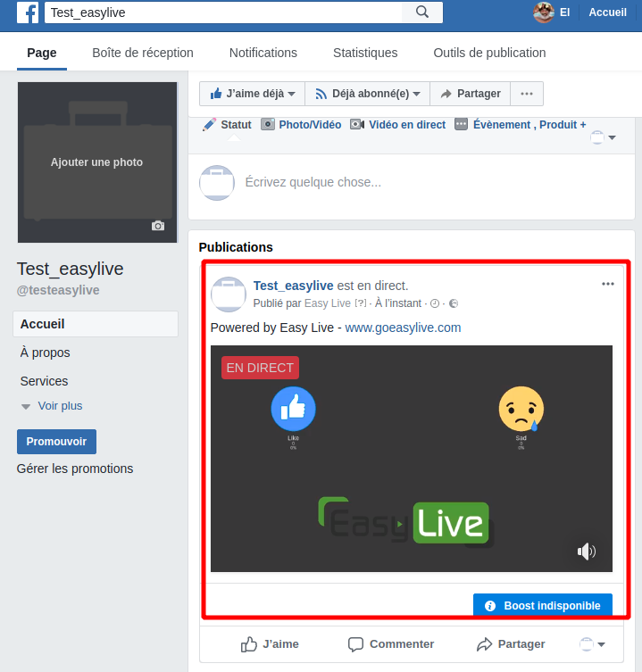Click the Facebook logo icon

(x=28, y=12)
